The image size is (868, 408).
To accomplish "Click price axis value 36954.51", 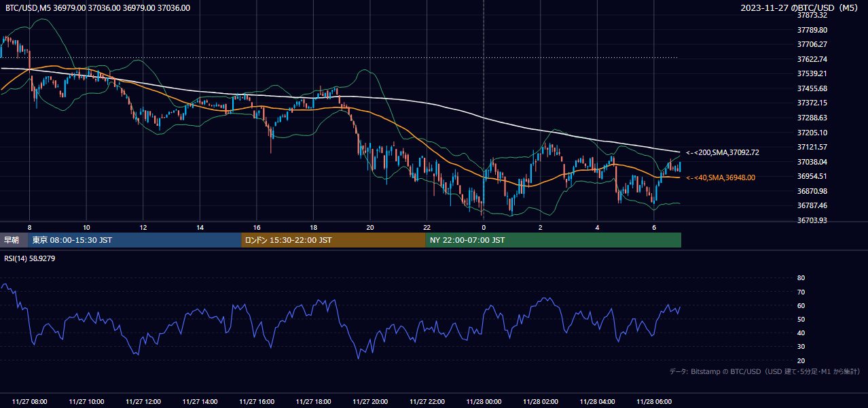I will pyautogui.click(x=812, y=176).
